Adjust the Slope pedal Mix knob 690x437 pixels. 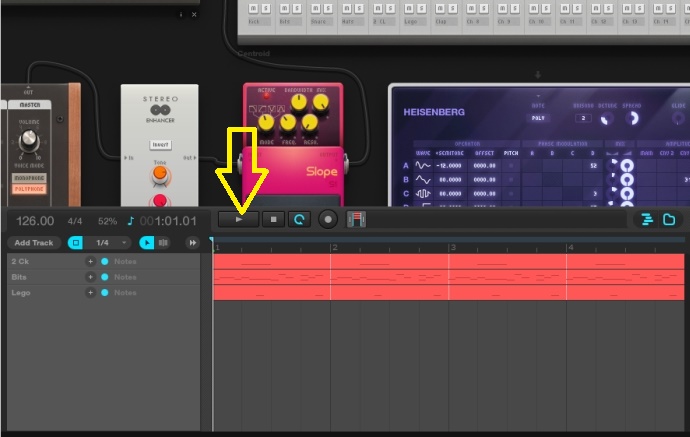[x=321, y=103]
